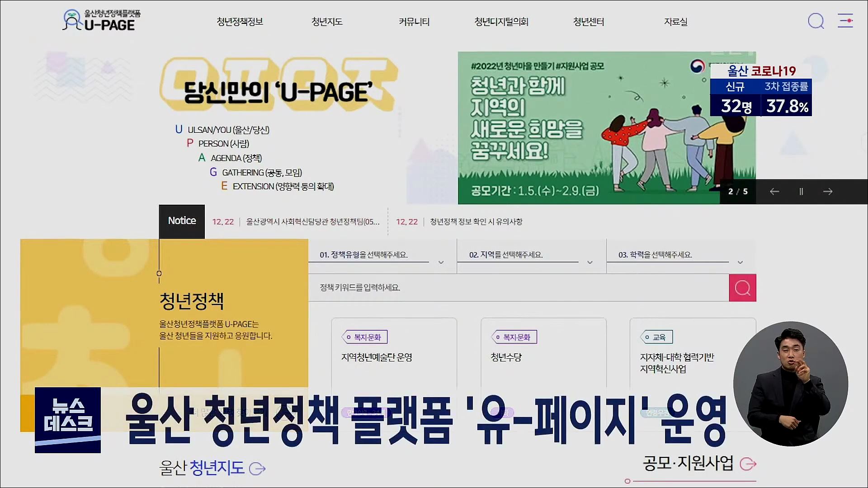Viewport: 868px width, 488px height.
Task: Open notice 청년정책 정보 확인 시 유의사항
Action: pyautogui.click(x=476, y=222)
